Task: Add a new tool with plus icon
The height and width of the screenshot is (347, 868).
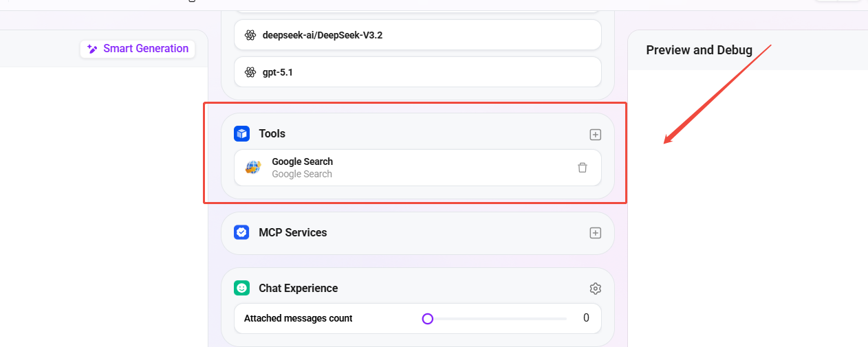Action: click(x=596, y=135)
